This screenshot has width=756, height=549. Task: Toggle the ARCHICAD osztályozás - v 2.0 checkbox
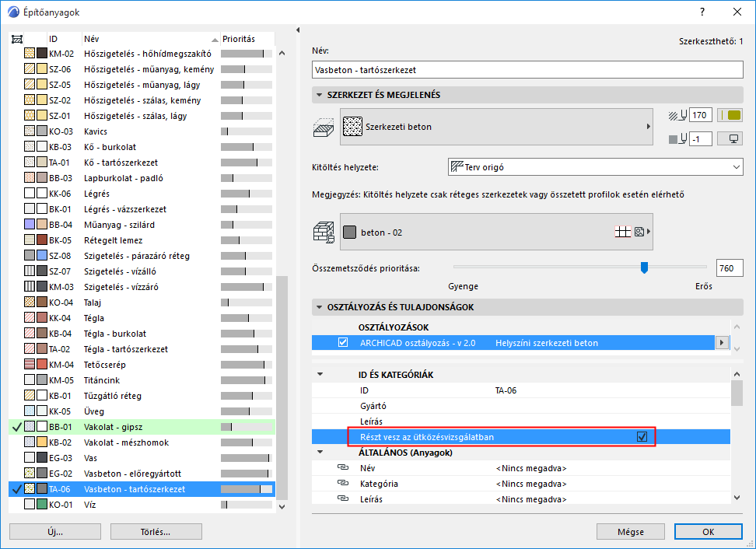(x=343, y=342)
